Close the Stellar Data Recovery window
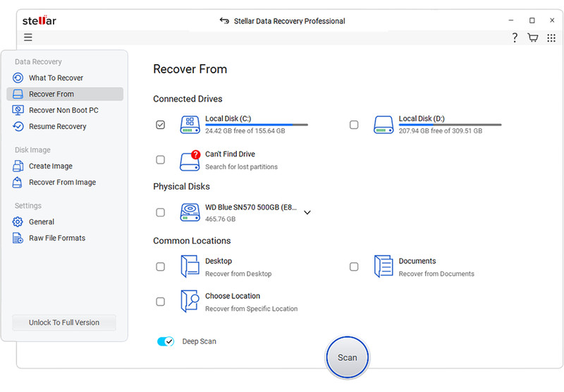The width and height of the screenshot is (564, 392). pyautogui.click(x=552, y=20)
